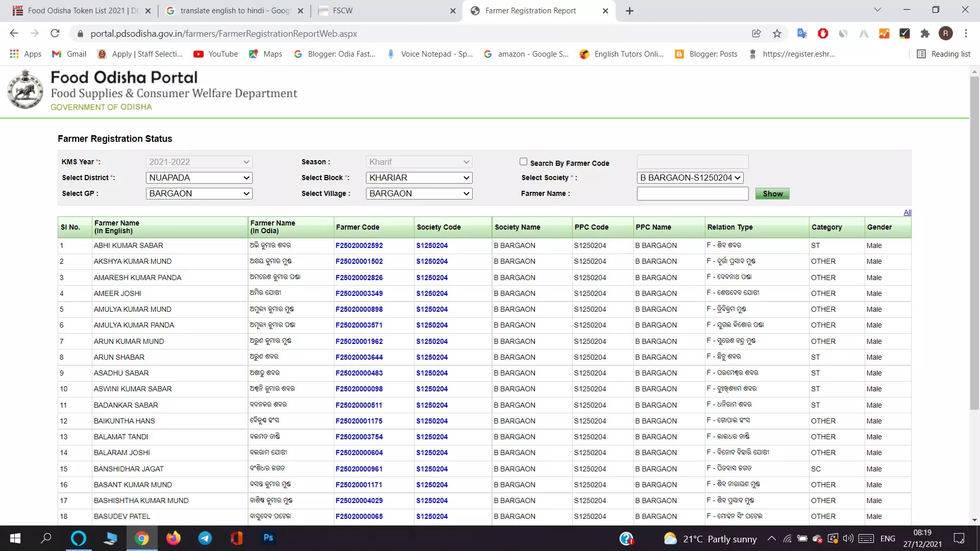Bookmark this page with star icon

point(777,34)
